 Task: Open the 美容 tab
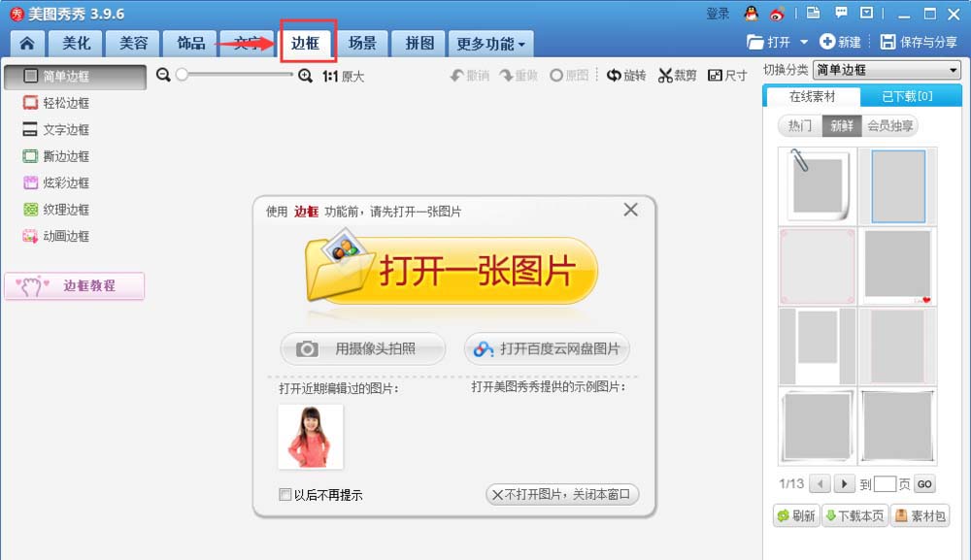pyautogui.click(x=133, y=44)
